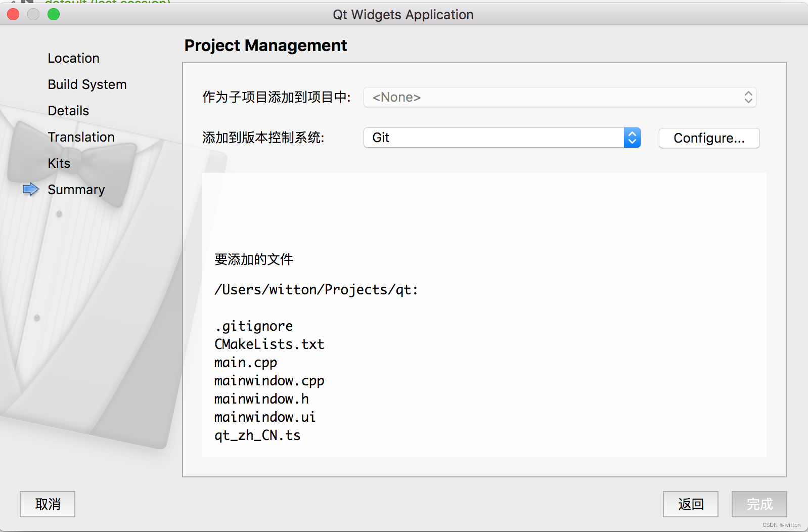Viewport: 808px width, 532px height.
Task: Select the Details wizard step
Action: (68, 111)
